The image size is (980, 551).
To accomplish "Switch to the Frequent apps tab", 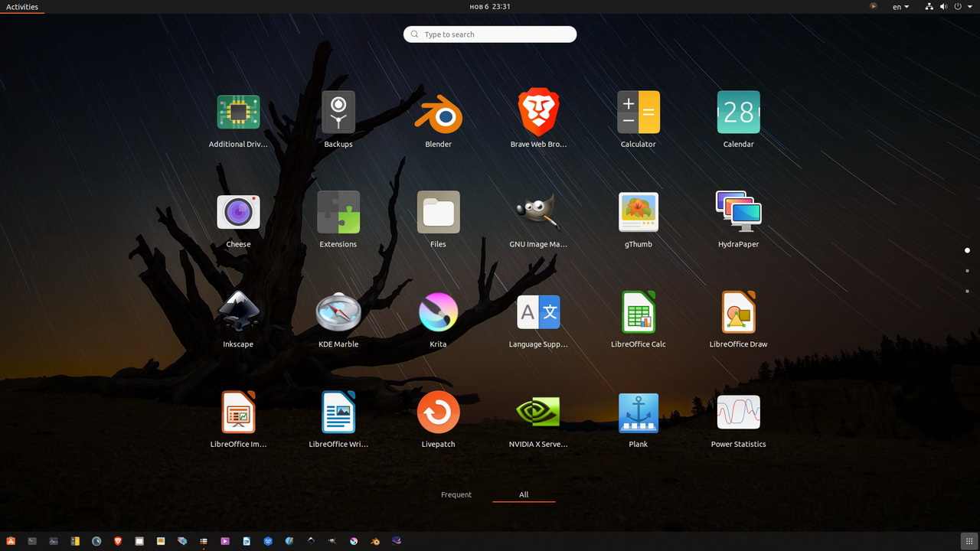I will (456, 494).
